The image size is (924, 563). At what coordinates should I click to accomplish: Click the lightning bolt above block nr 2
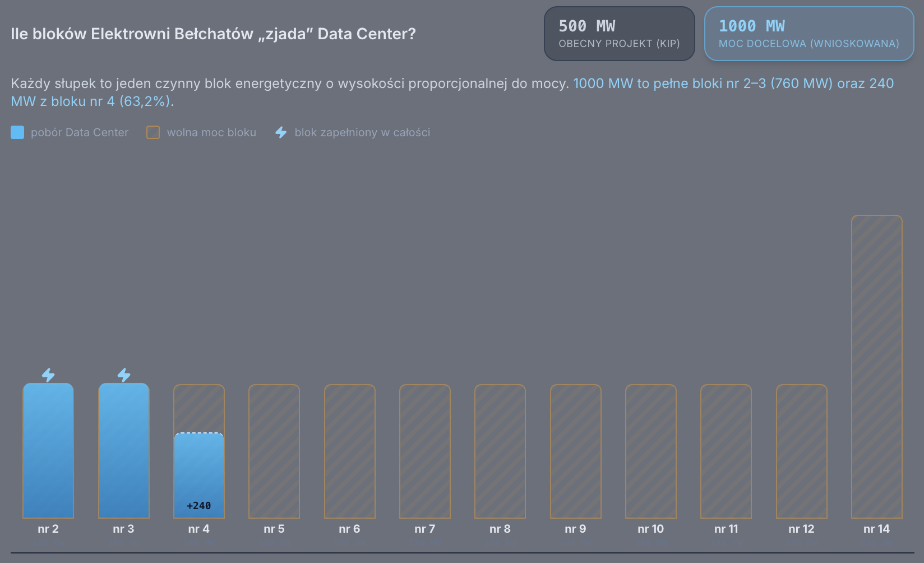click(x=48, y=375)
